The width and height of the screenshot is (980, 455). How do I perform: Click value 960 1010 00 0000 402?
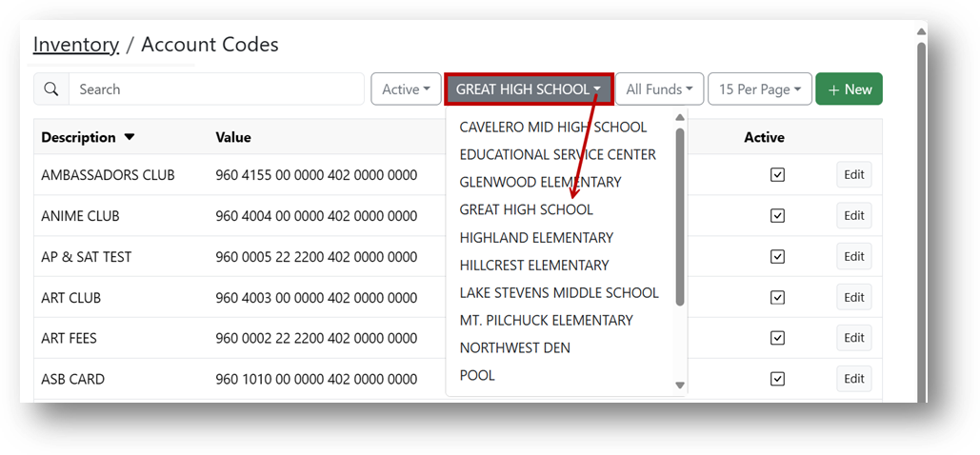tap(316, 379)
